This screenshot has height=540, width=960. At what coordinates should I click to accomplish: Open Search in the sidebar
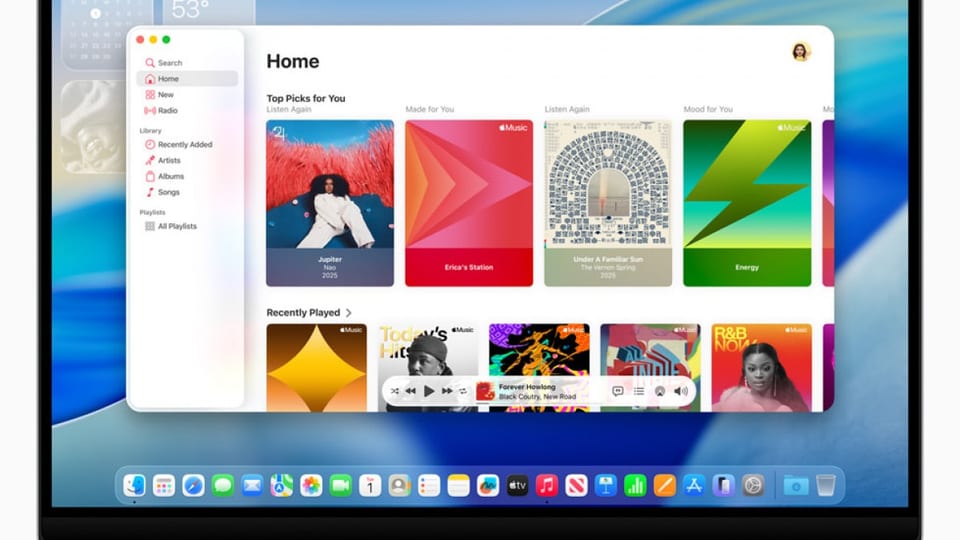[187, 62]
